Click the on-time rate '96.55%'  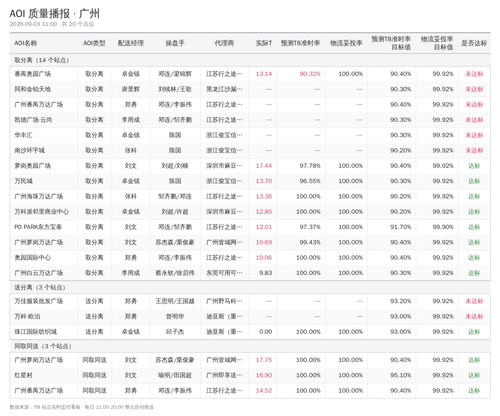click(310, 181)
